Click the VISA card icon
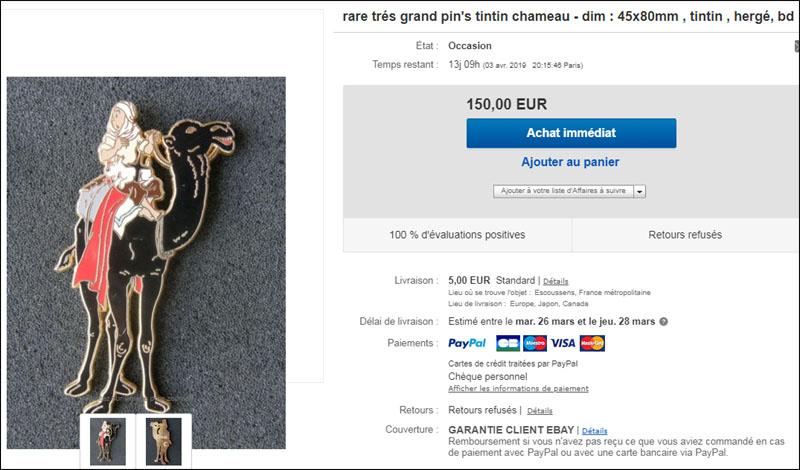The height and width of the screenshot is (470, 800). coord(563,343)
